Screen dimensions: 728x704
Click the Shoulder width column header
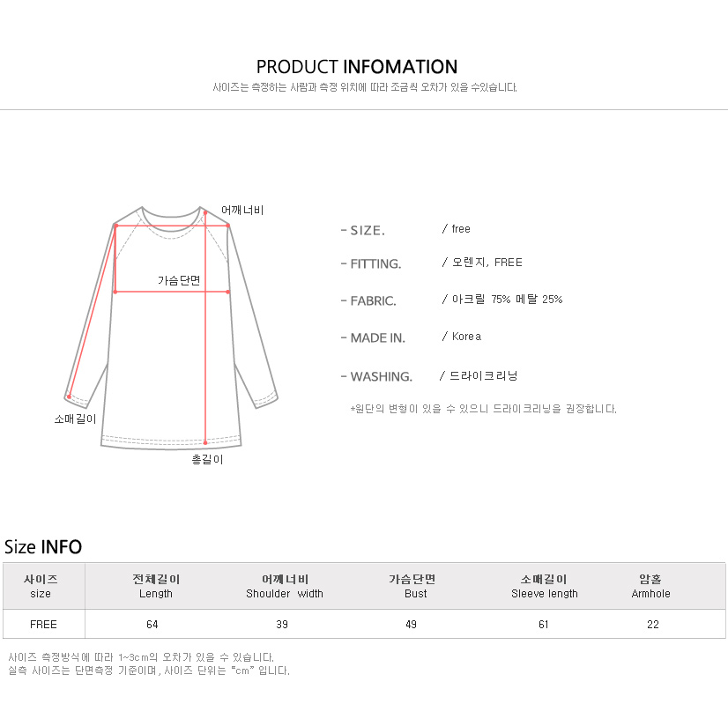pyautogui.click(x=285, y=586)
